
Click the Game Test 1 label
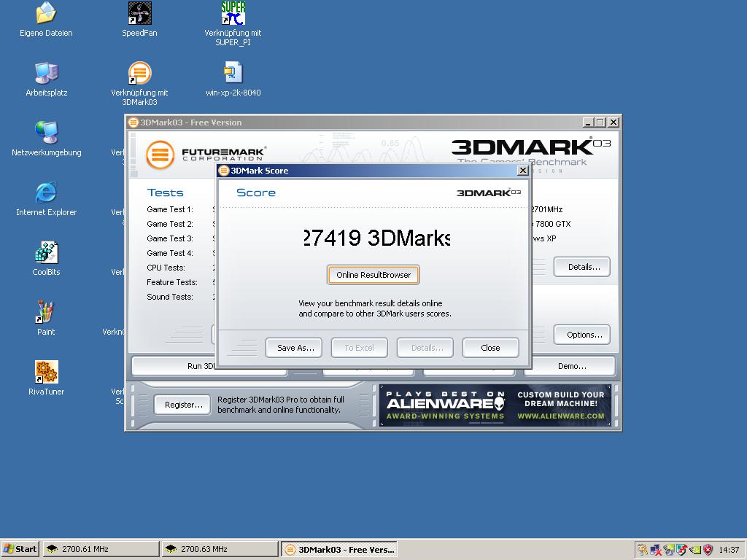170,209
